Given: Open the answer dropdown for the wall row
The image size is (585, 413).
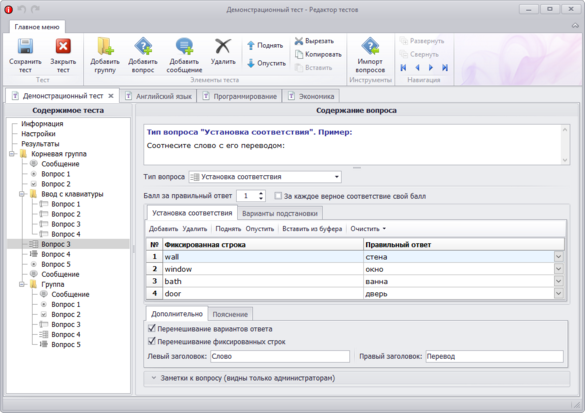Looking at the screenshot, I should click(x=559, y=257).
